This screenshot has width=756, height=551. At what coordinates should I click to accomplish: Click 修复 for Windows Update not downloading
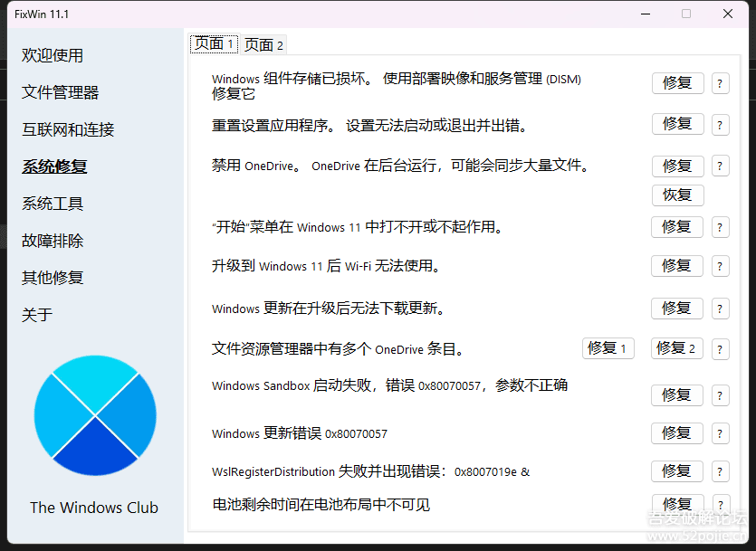click(677, 309)
